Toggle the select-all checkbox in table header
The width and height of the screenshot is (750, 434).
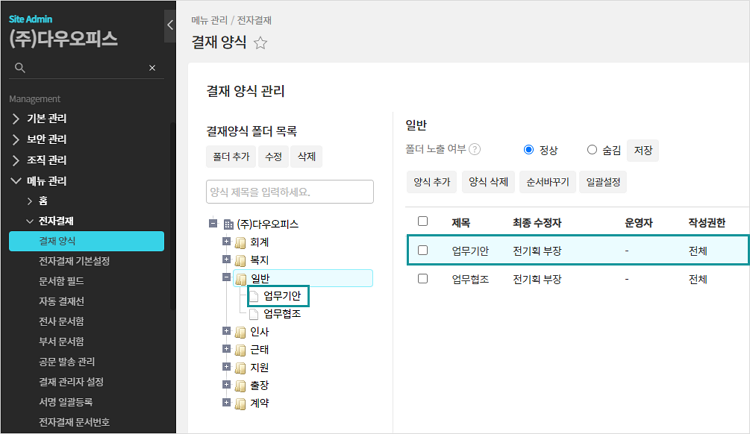tap(423, 221)
